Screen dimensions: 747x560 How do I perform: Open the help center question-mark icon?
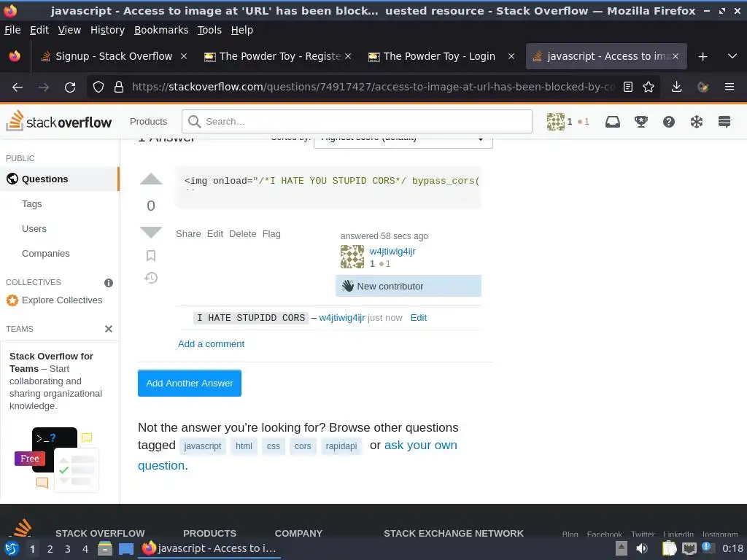669,122
